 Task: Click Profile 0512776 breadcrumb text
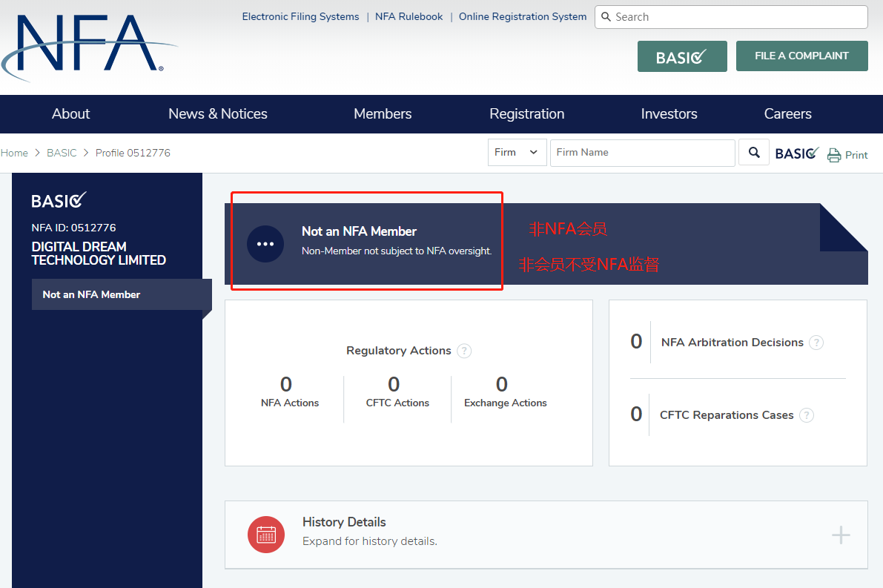click(x=133, y=153)
